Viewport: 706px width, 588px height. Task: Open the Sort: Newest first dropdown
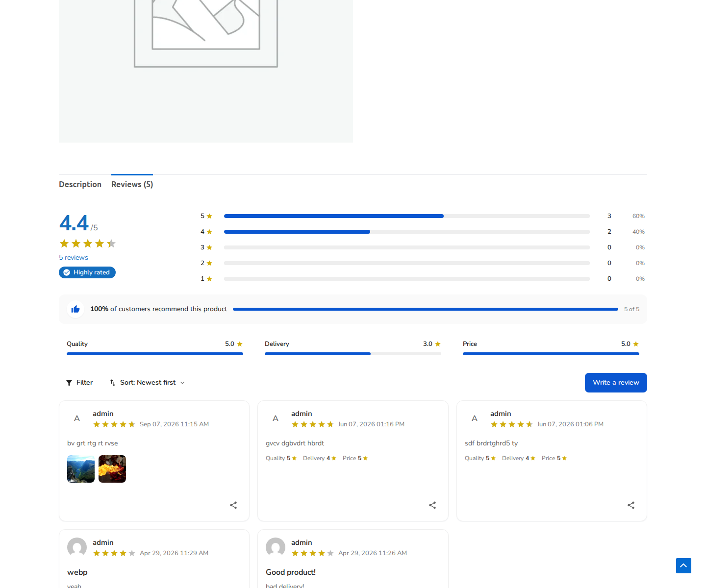(x=148, y=383)
